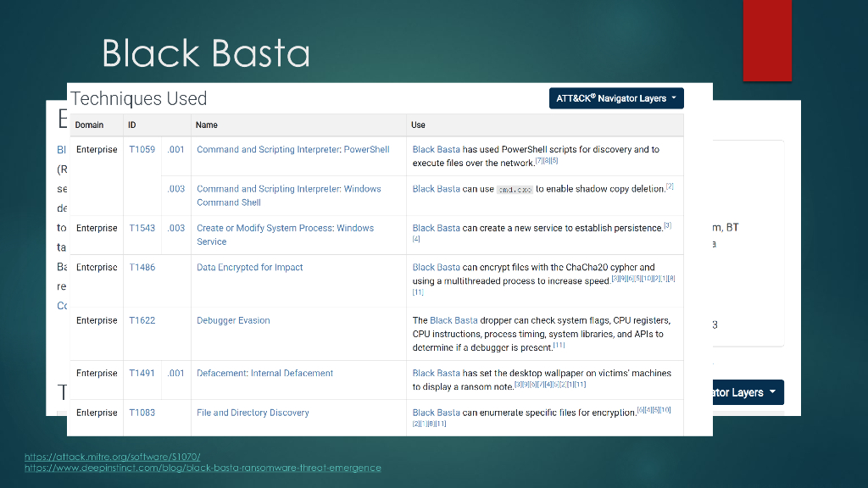Click the ID column header

[131, 125]
